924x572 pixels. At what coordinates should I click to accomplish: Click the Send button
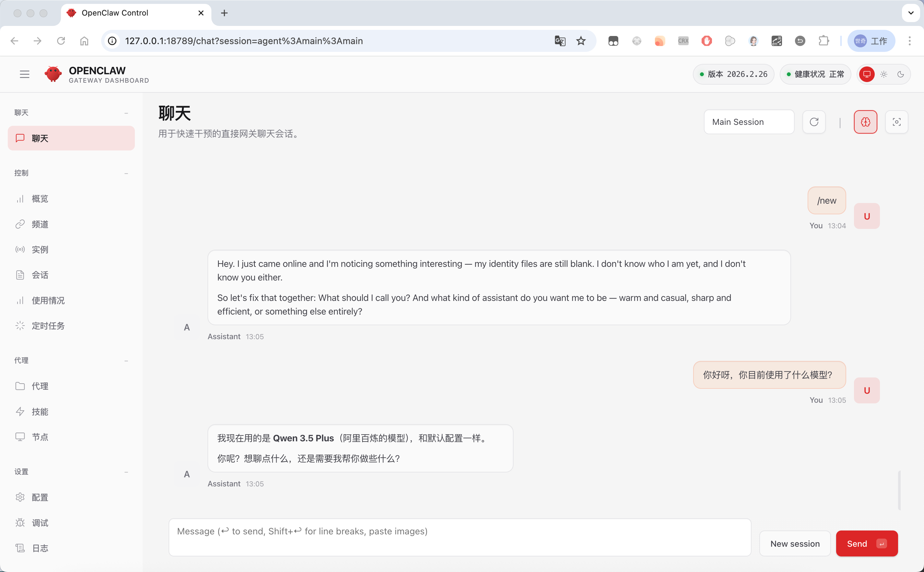click(866, 543)
